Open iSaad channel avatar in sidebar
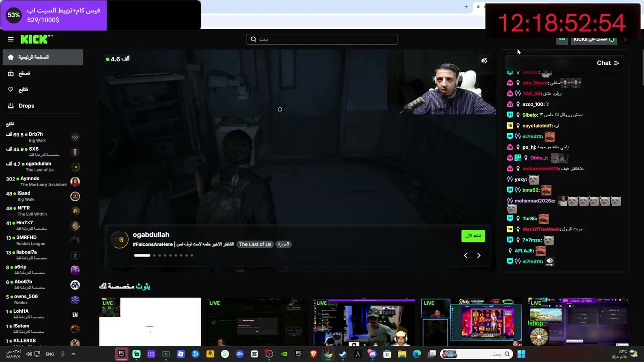Image resolution: width=644 pixels, height=362 pixels. tap(75, 197)
